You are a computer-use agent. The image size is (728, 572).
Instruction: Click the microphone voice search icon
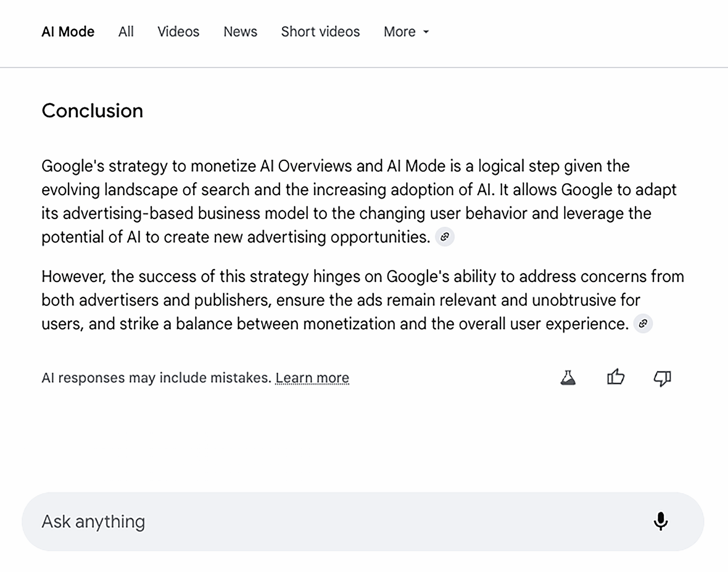[660, 521]
